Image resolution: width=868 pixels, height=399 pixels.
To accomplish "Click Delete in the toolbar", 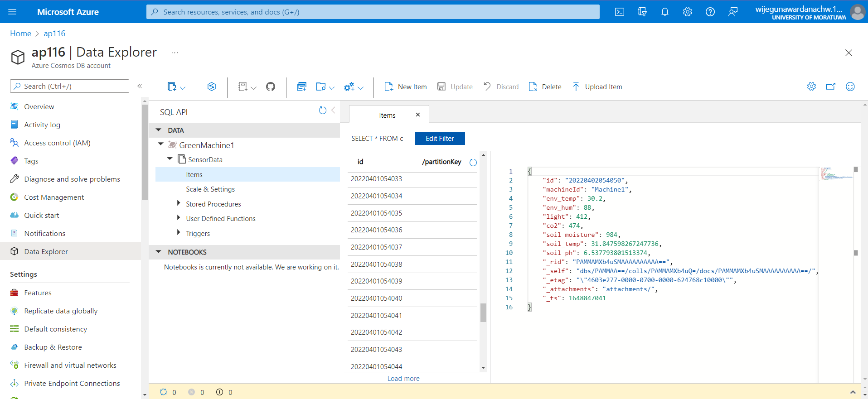I will pyautogui.click(x=545, y=87).
